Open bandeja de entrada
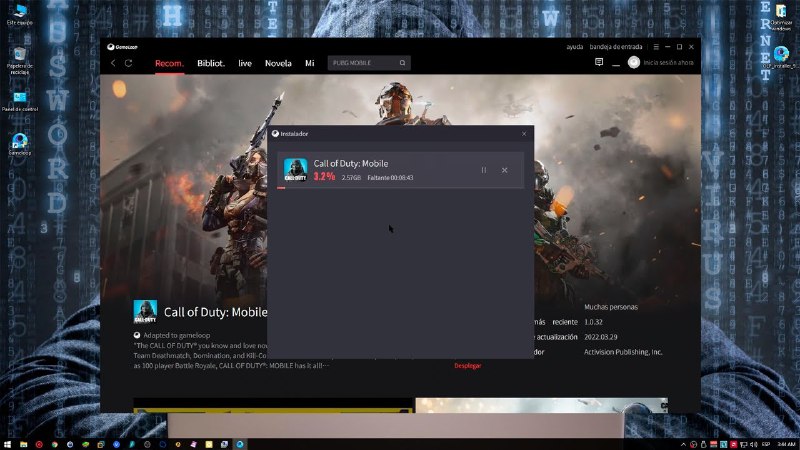Image resolution: width=800 pixels, height=450 pixels. pos(616,47)
